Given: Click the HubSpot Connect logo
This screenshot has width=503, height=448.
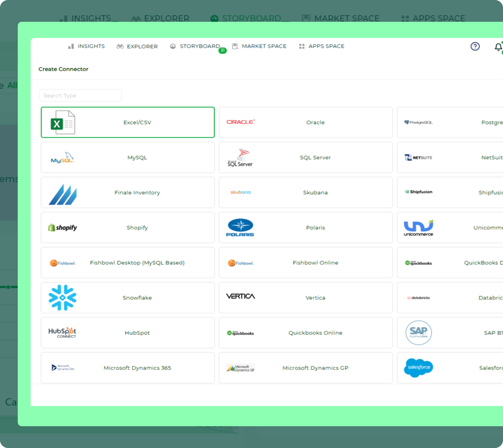Looking at the screenshot, I should (63, 333).
